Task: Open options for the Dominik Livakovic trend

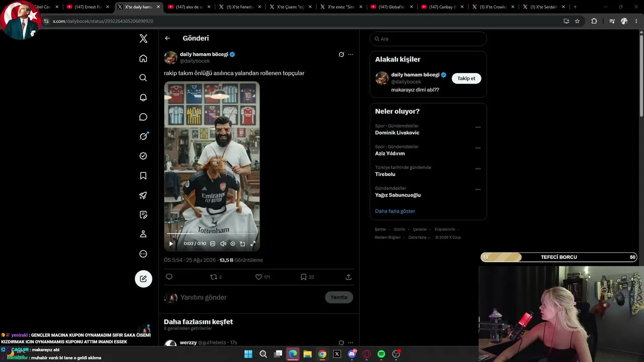Action: coord(478,127)
